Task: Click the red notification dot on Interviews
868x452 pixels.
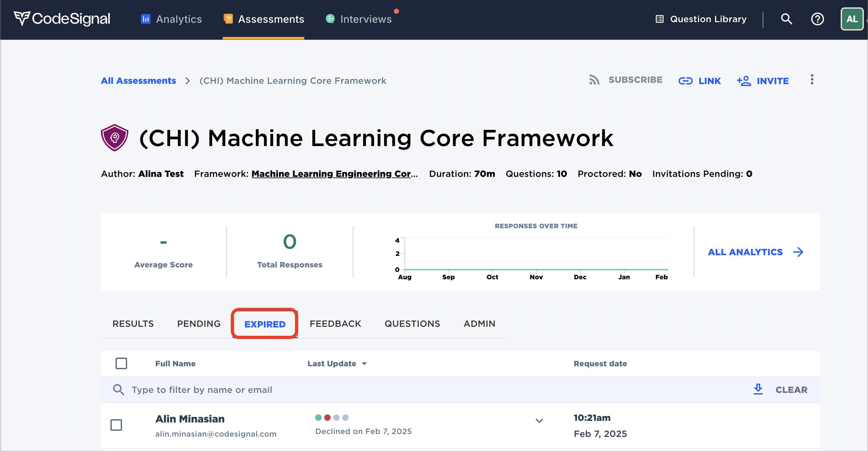Action: point(396,11)
